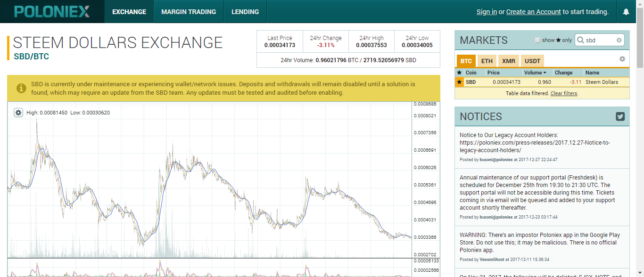The width and height of the screenshot is (644, 277).
Task: Open the notifications bell icon
Action: coord(626,12)
